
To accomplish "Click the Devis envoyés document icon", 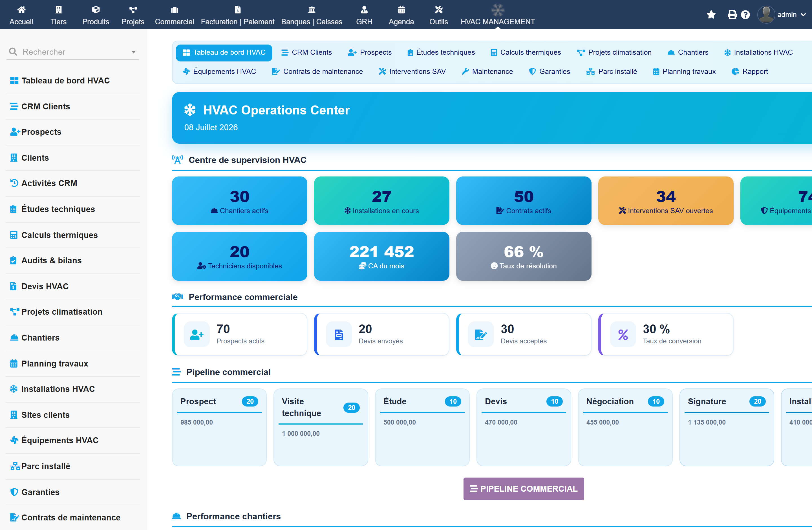I will (339, 335).
